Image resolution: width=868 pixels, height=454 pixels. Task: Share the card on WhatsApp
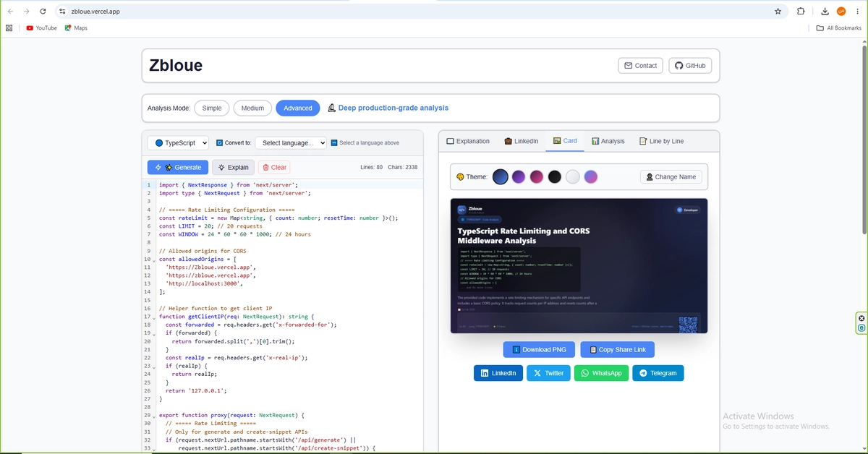tap(601, 373)
